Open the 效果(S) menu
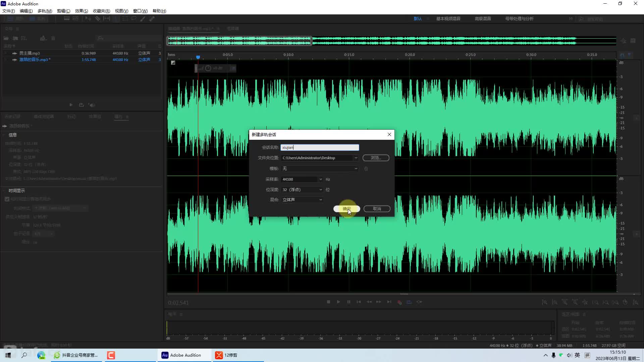The width and height of the screenshot is (644, 362). pyautogui.click(x=82, y=11)
